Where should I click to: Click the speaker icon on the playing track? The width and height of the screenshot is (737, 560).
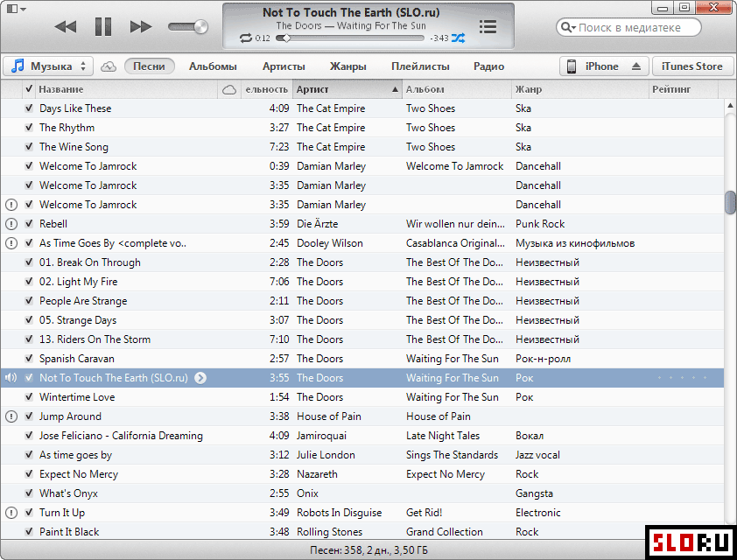pos(11,378)
